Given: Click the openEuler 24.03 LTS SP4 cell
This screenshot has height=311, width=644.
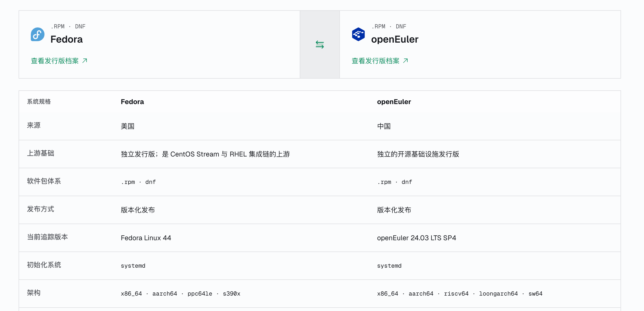Looking at the screenshot, I should tap(417, 238).
